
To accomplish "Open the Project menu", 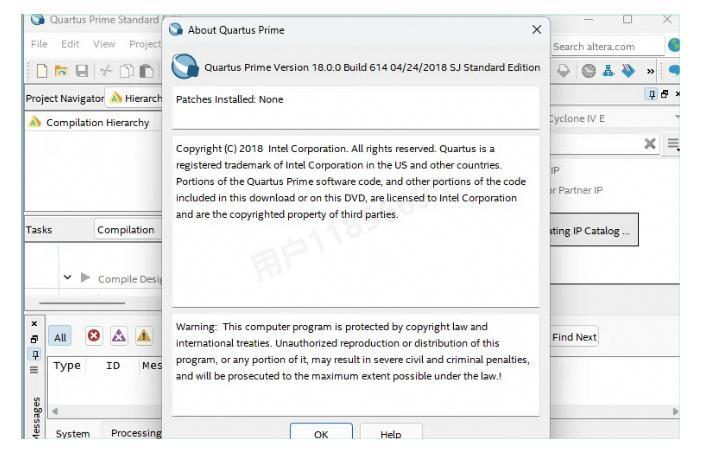I will point(144,44).
